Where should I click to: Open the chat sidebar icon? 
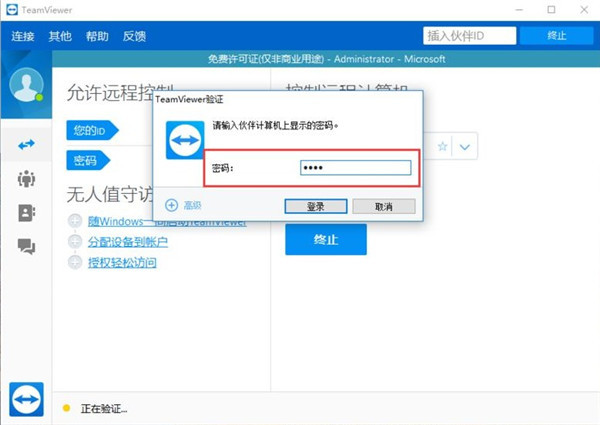click(26, 246)
